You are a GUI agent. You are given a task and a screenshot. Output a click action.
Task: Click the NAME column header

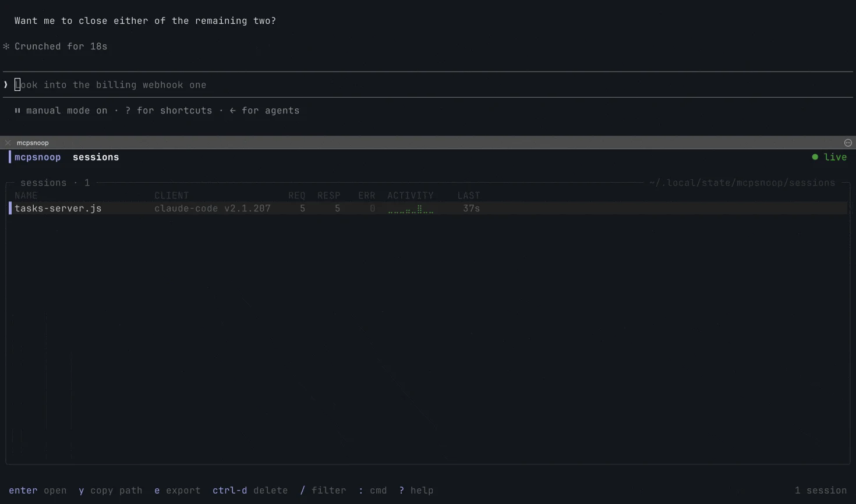click(x=26, y=196)
